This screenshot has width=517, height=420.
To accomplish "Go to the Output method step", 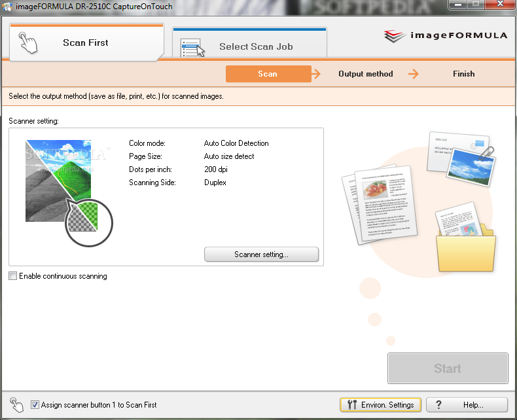I will tap(366, 74).
